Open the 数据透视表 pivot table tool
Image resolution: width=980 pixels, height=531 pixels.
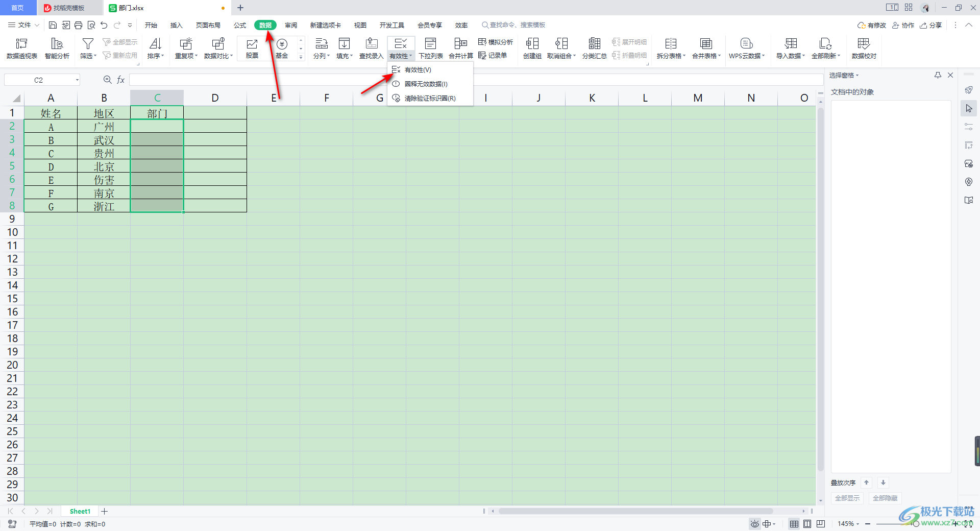pyautogui.click(x=21, y=49)
